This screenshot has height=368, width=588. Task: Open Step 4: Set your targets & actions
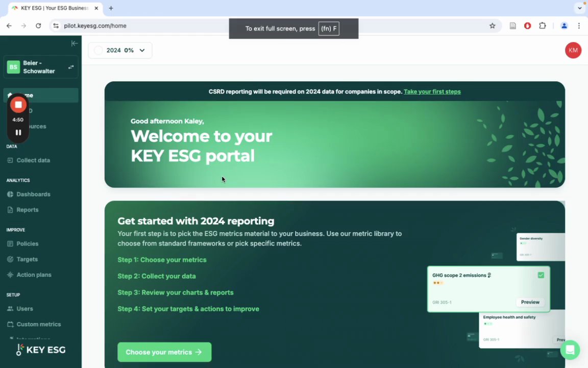pos(188,309)
